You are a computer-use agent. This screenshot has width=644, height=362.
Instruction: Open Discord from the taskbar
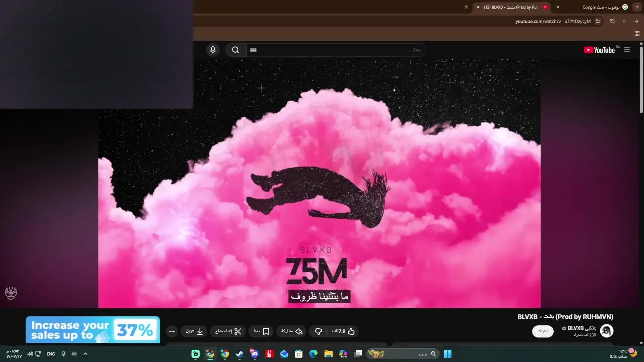pos(254,354)
